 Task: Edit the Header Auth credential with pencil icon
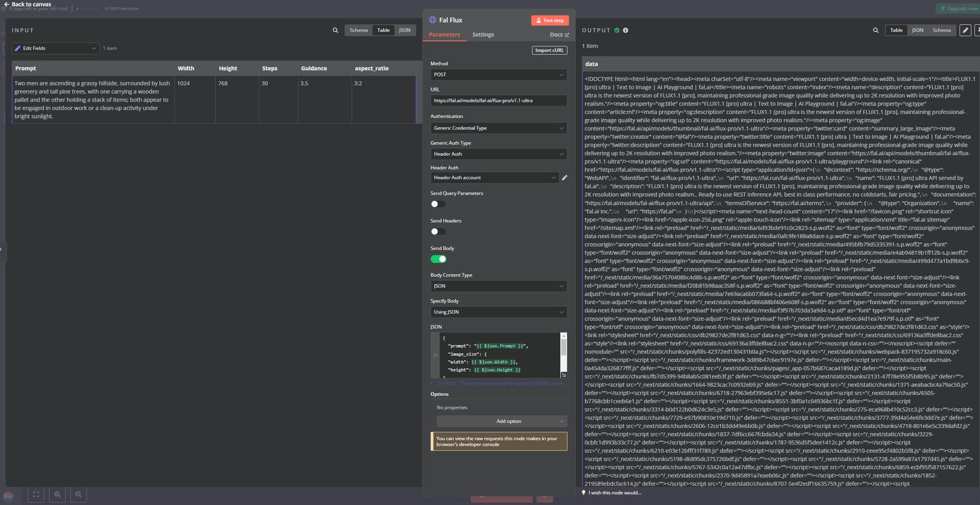pyautogui.click(x=565, y=178)
